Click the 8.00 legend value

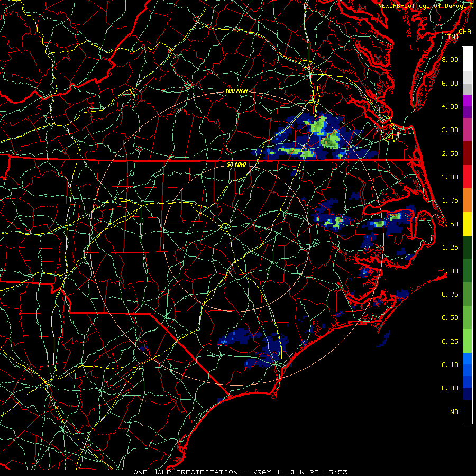pyautogui.click(x=450, y=59)
